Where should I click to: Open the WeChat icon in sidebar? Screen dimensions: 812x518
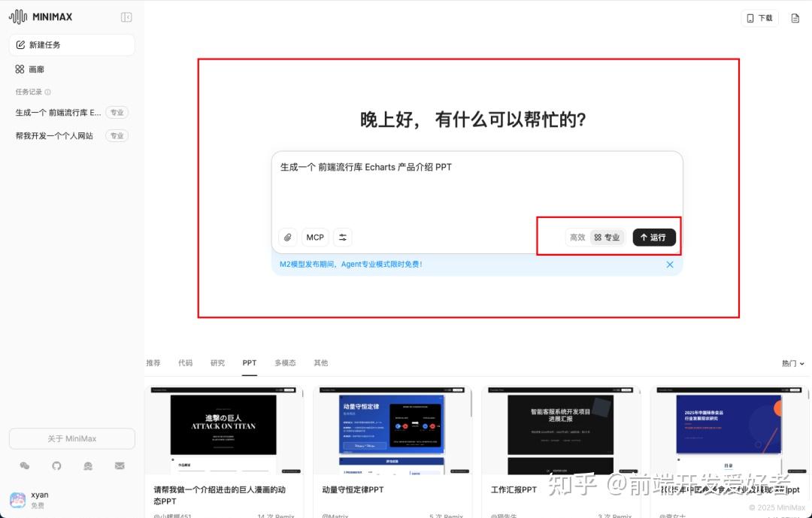pos(25,466)
